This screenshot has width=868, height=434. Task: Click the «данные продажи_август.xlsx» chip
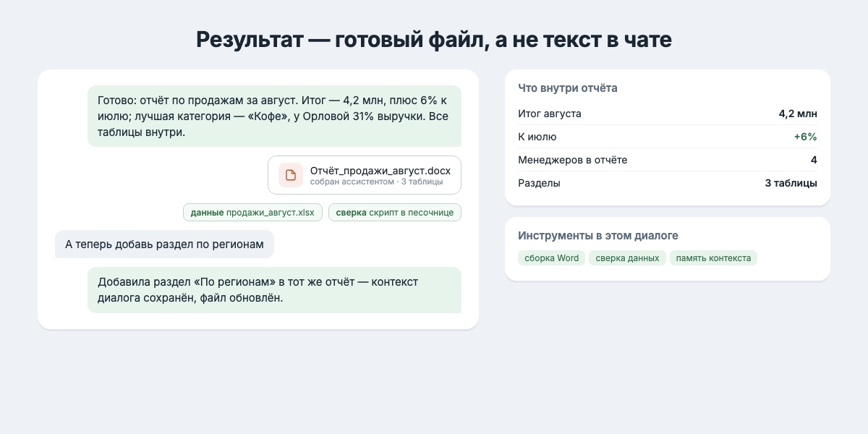point(252,213)
